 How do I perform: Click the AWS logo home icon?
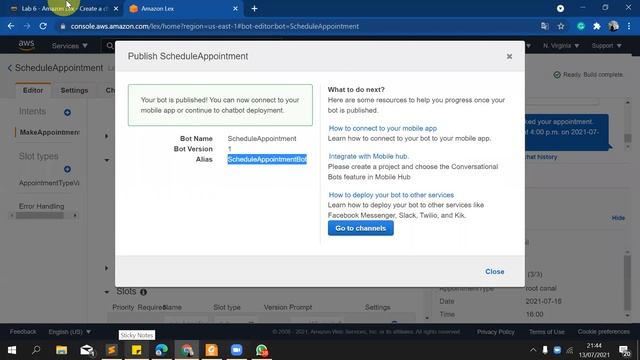click(x=26, y=45)
